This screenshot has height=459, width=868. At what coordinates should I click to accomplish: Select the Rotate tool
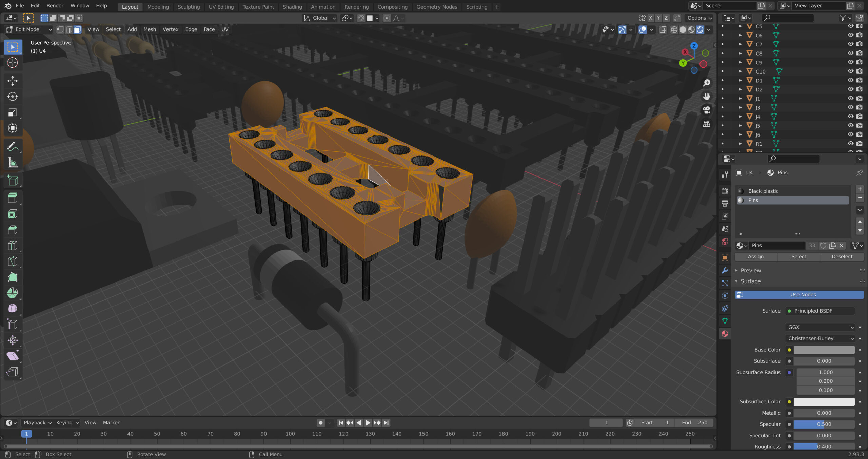[13, 97]
